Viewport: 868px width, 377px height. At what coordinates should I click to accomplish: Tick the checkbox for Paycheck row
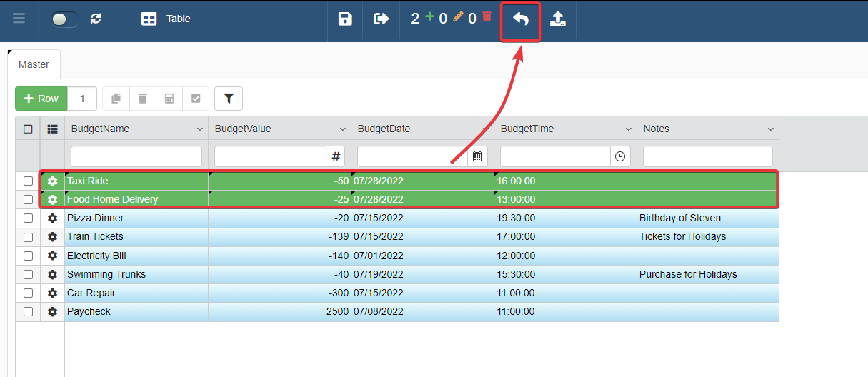point(28,312)
